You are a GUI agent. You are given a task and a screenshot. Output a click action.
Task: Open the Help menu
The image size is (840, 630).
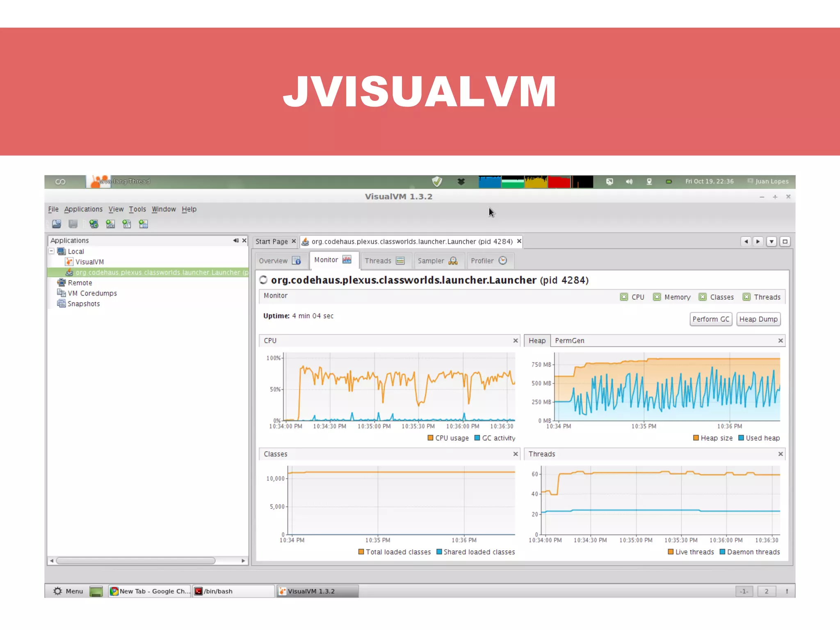tap(189, 209)
